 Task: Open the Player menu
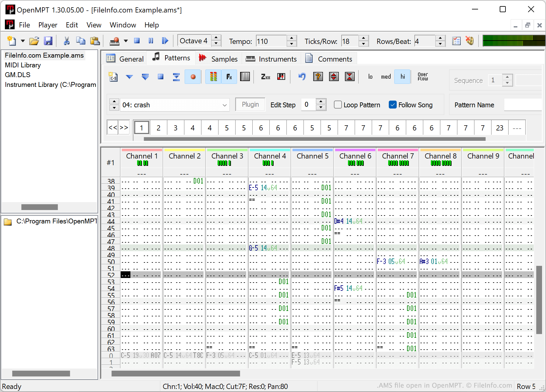[48, 25]
